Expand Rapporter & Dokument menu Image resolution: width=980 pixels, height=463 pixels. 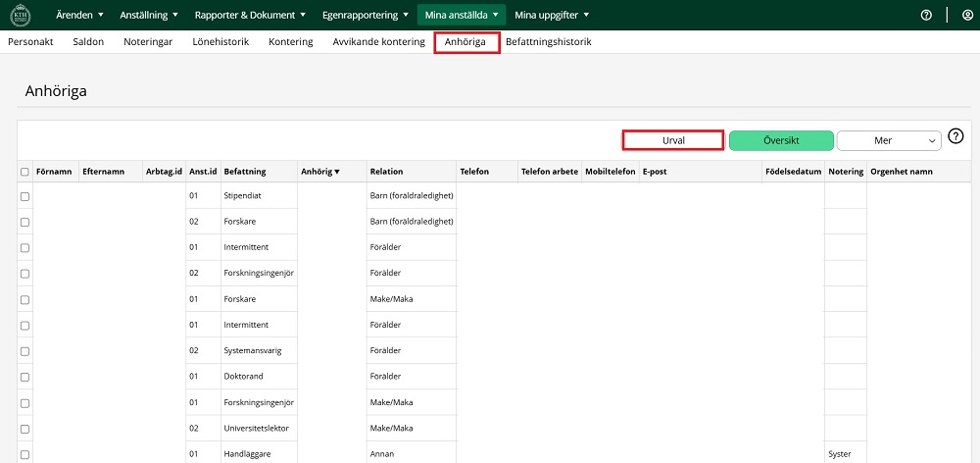tap(250, 15)
